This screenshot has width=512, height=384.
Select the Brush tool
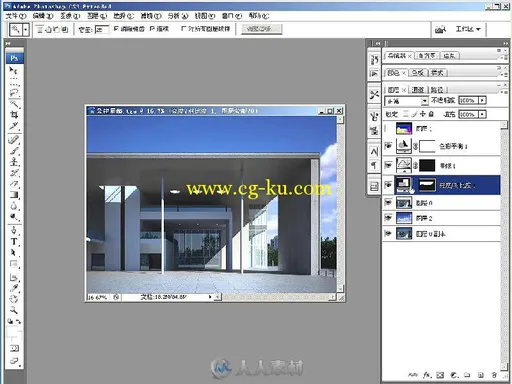(14, 151)
